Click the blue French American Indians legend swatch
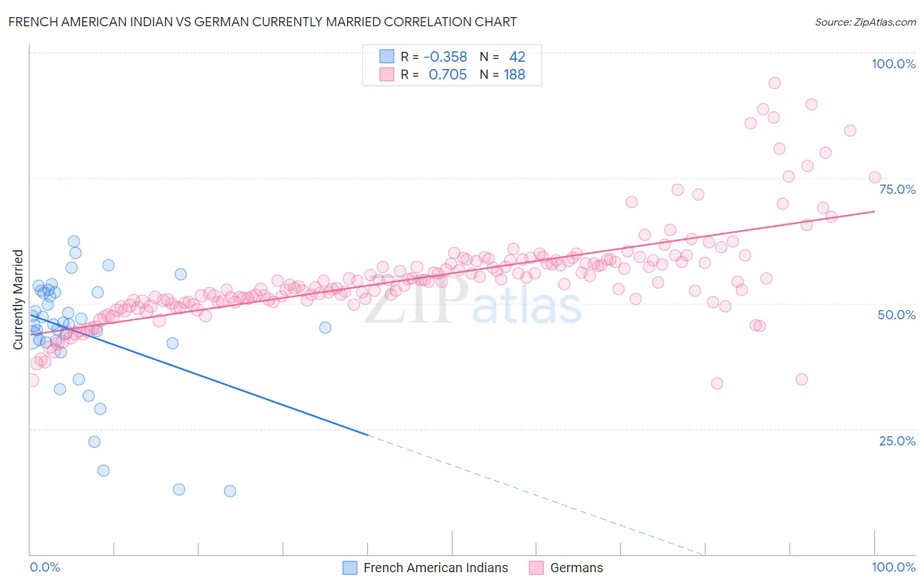 [x=350, y=568]
